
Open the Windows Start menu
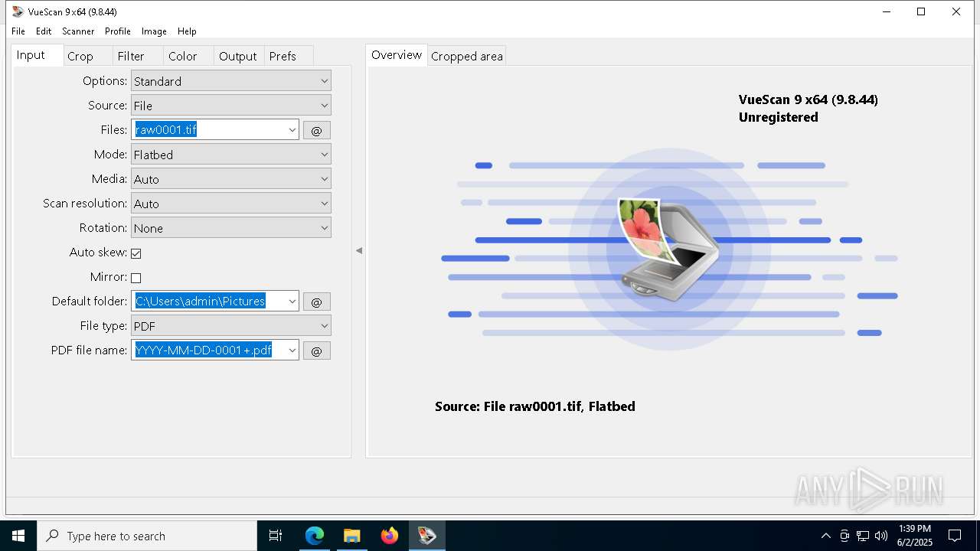[18, 536]
